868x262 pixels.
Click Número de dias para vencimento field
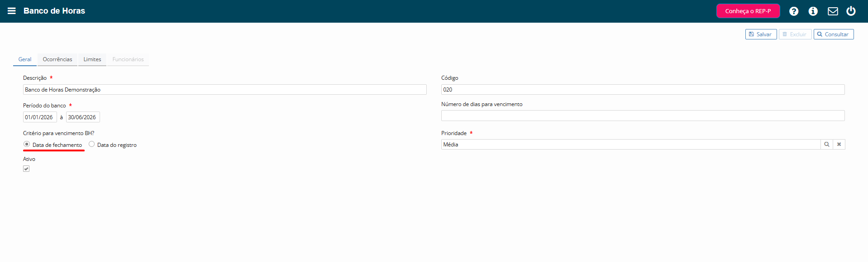point(643,116)
